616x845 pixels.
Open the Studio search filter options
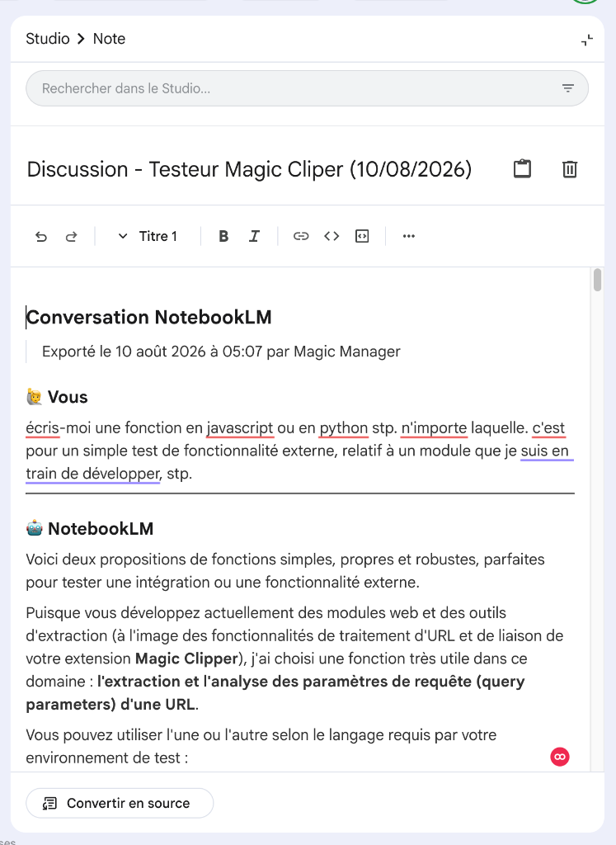click(x=567, y=88)
